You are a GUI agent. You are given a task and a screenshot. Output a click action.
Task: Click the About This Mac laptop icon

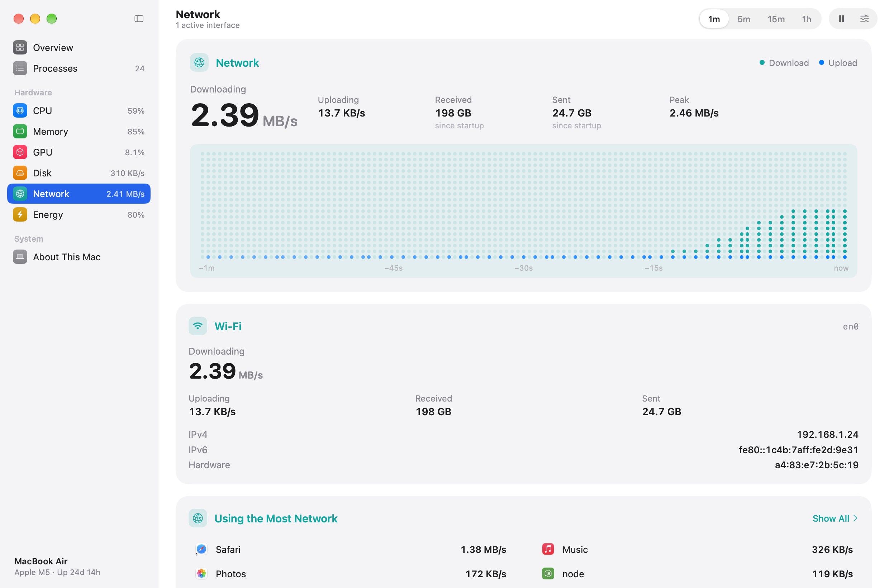coord(20,257)
